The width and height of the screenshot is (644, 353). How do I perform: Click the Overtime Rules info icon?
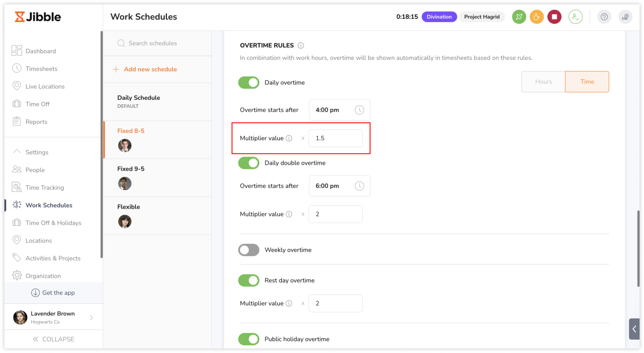click(301, 46)
